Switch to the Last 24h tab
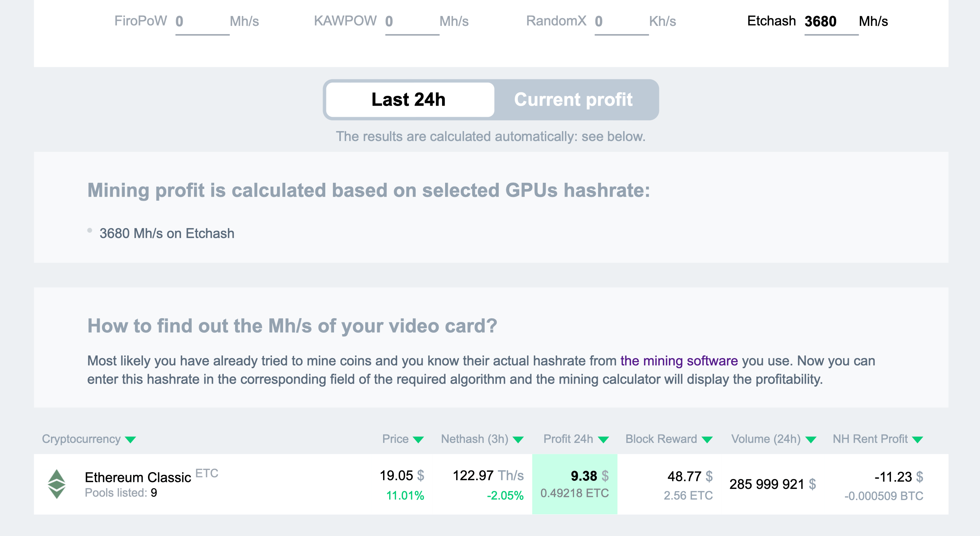The width and height of the screenshot is (980, 536). coord(410,100)
